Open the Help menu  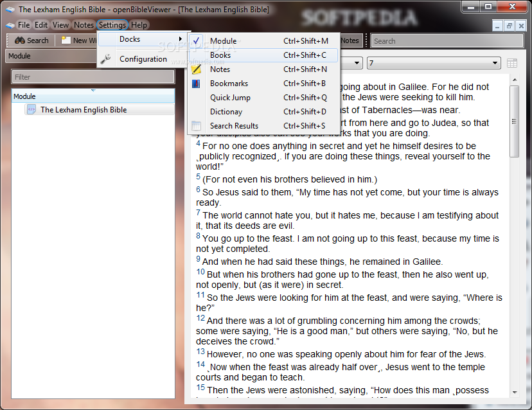[139, 25]
